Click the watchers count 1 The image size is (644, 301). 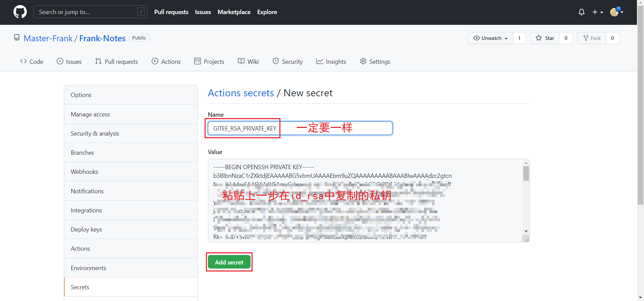coord(519,38)
